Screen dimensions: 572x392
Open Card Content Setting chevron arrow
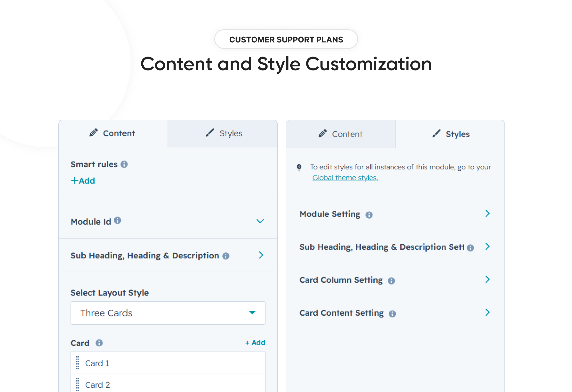[x=488, y=312]
